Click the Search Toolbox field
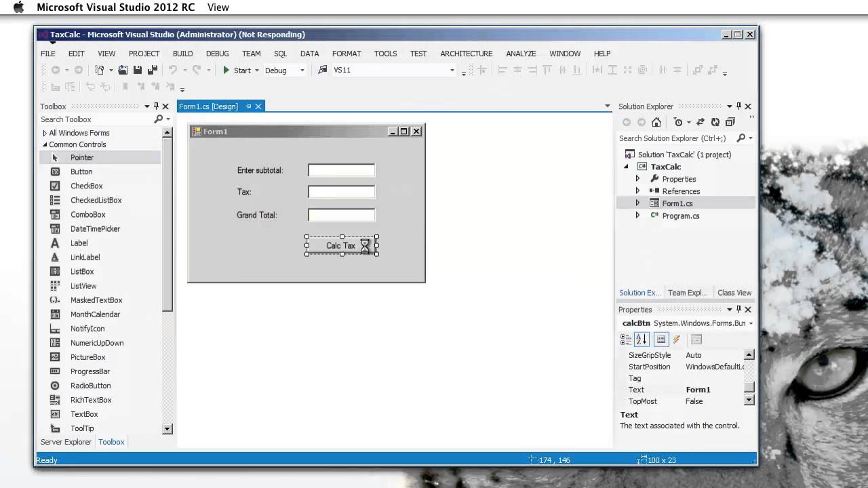 point(95,119)
